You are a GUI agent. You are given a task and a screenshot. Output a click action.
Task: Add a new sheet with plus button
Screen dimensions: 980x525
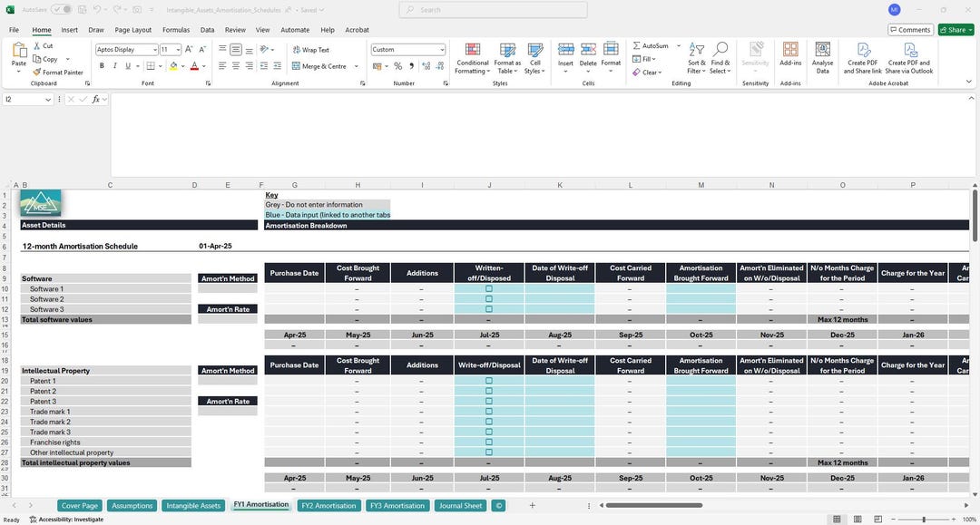pos(532,506)
